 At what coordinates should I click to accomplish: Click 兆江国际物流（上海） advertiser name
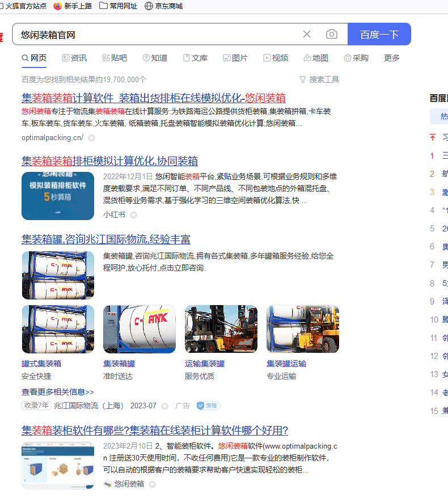click(88, 406)
